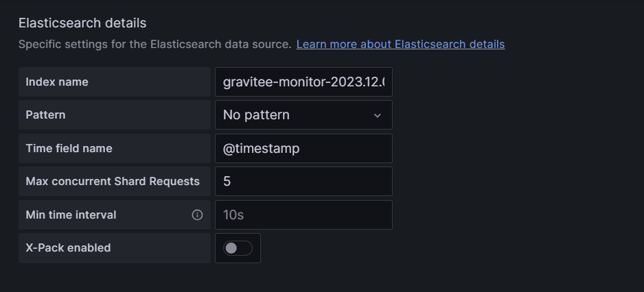Image resolution: width=644 pixels, height=292 pixels.
Task: Click the 'Index name' label
Action: [57, 82]
